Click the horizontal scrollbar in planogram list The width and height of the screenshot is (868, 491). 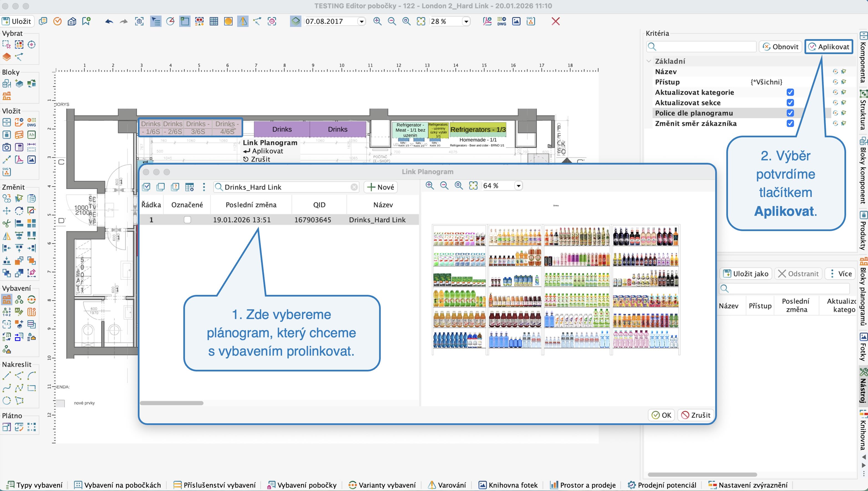point(172,403)
